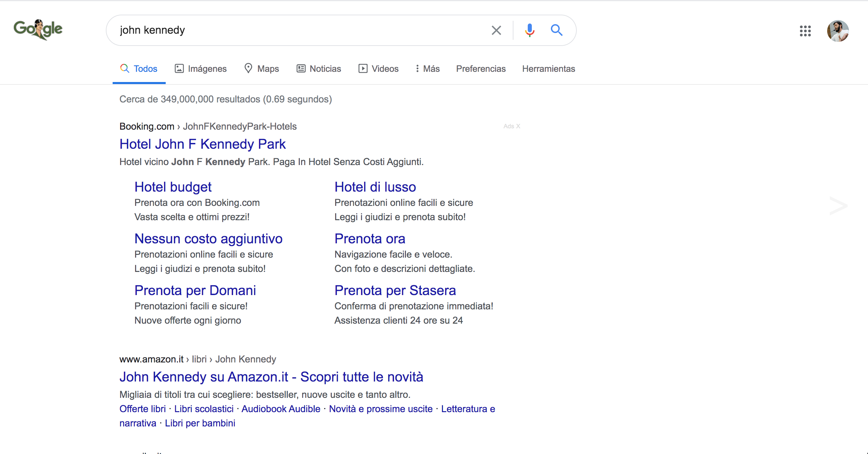Open the Prenota ora link
The image size is (868, 454).
pos(370,239)
